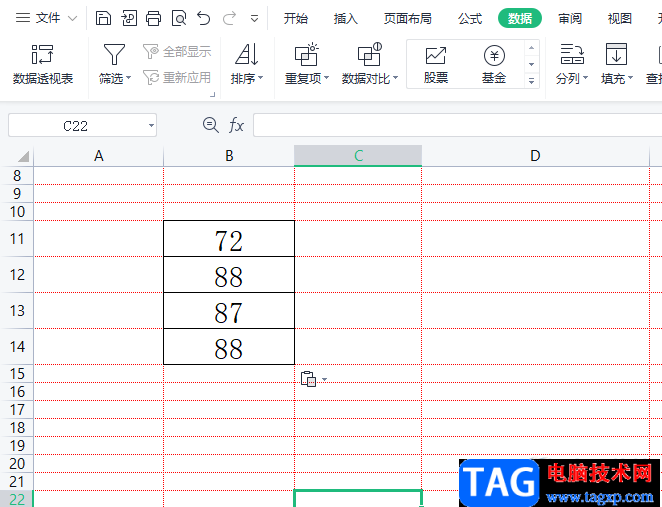Expand the 填充 dropdown arrow
Viewport: 662px width, 507px height.
tap(630, 78)
